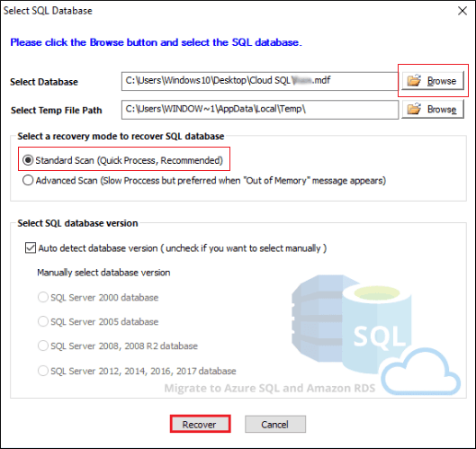Select SQL Server 2000 database option
Viewport: 476px width, 449px height.
coord(43,297)
